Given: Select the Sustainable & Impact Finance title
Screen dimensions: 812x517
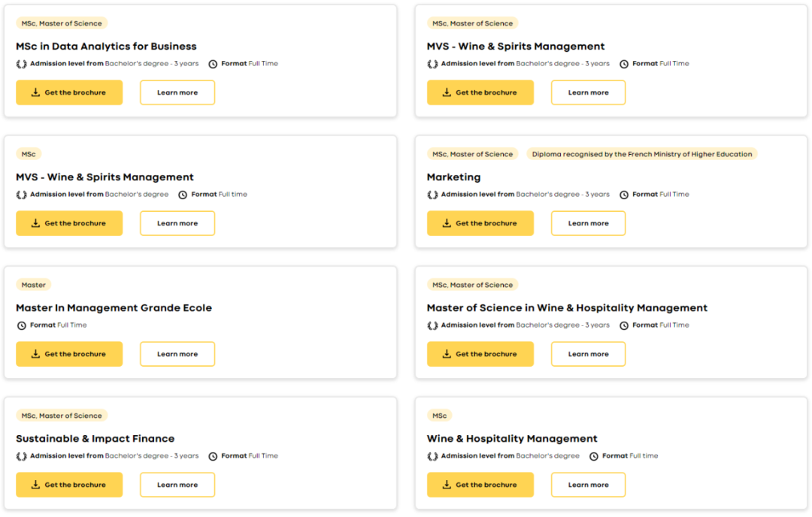Looking at the screenshot, I should pos(95,439).
